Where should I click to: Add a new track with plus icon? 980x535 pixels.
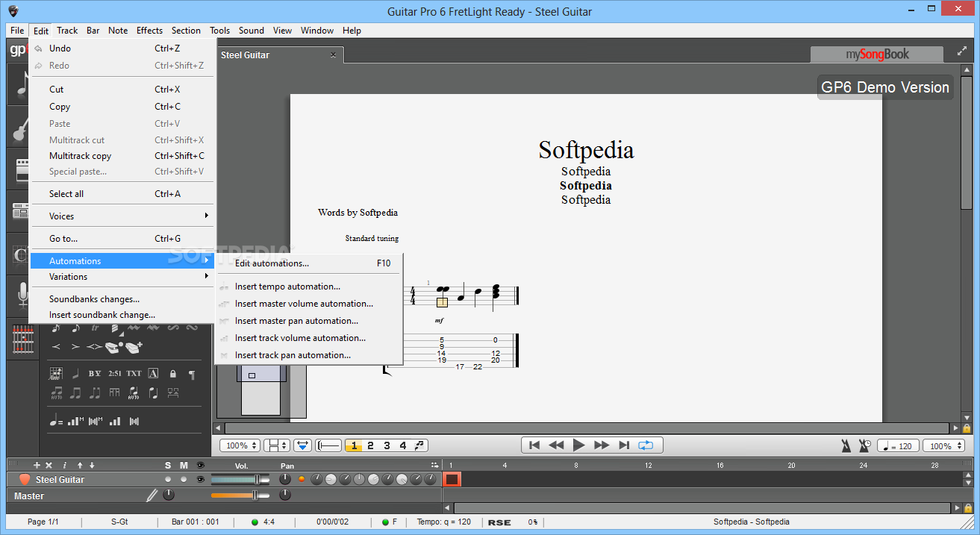pyautogui.click(x=37, y=465)
